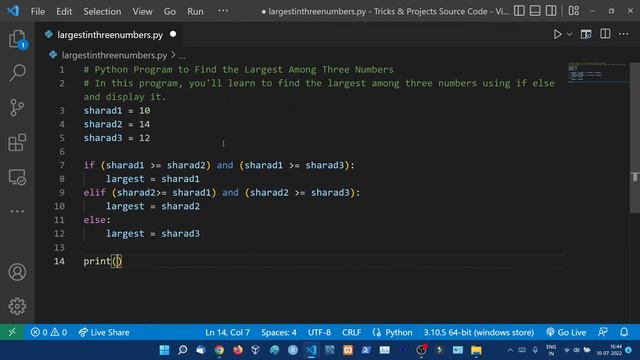Change end of line sequence CRLF
Screen dimensions: 640x360
[351, 332]
